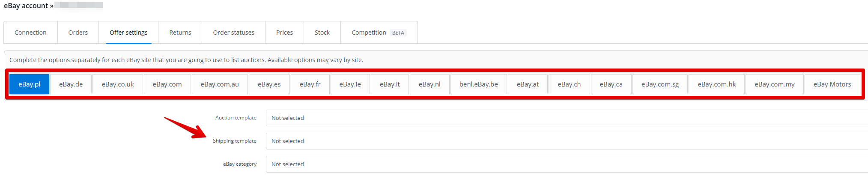Screen dimensions: 868x179
Task: Go to the Prices tab
Action: coord(284,33)
